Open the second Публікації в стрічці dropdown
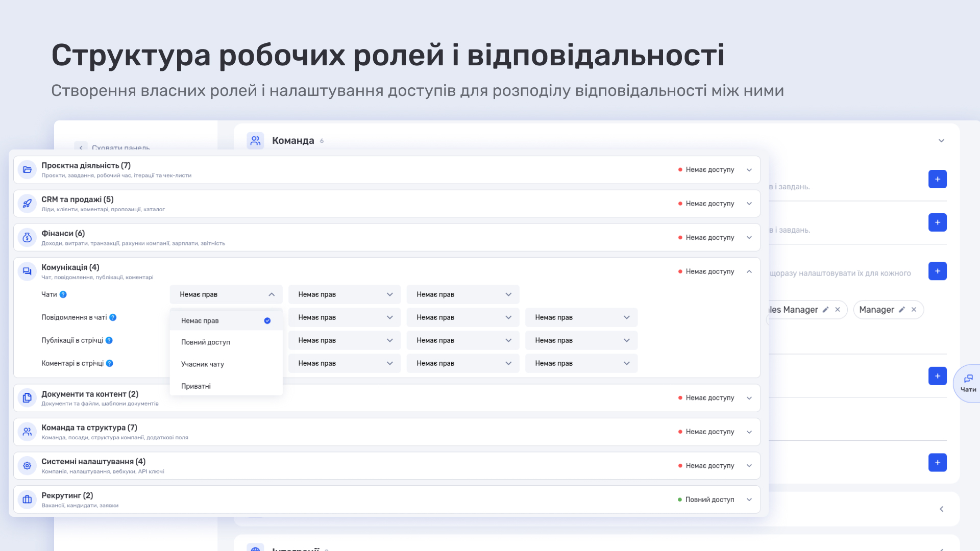The height and width of the screenshot is (551, 980). click(345, 340)
